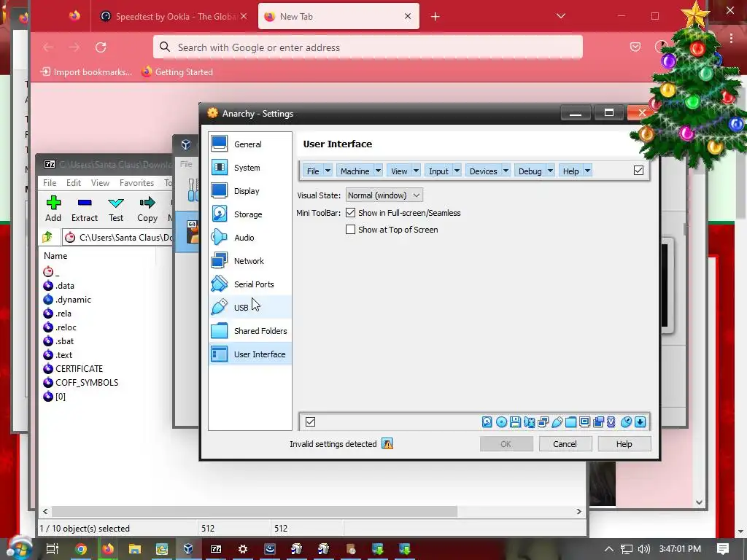
Task: Toggle keyboard capture arrow indicator
Action: click(640, 422)
